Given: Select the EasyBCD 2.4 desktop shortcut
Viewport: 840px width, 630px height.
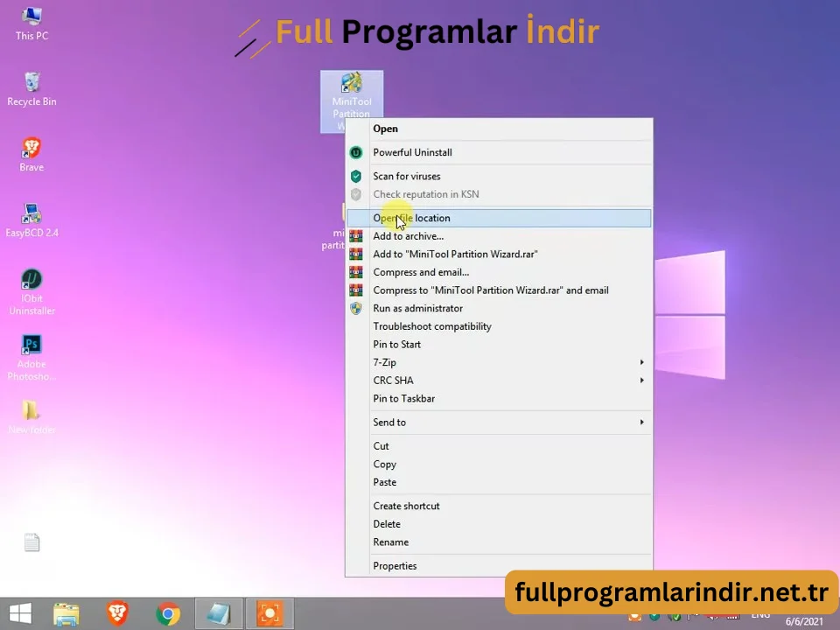Looking at the screenshot, I should (31, 220).
